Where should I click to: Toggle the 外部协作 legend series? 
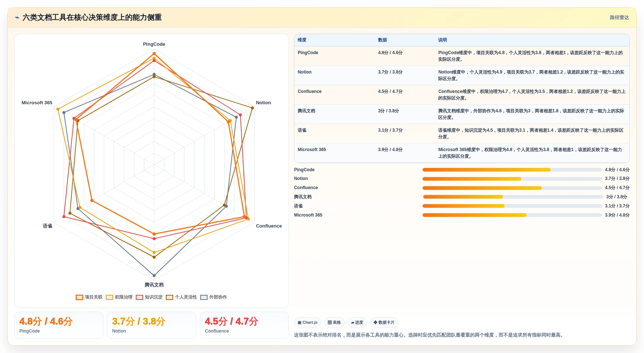tap(213, 297)
